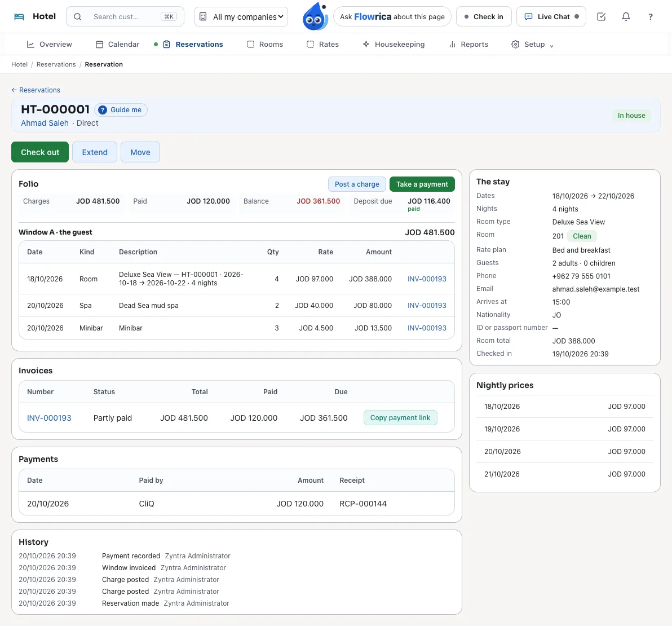
Task: Click the Check in button
Action: (x=484, y=17)
